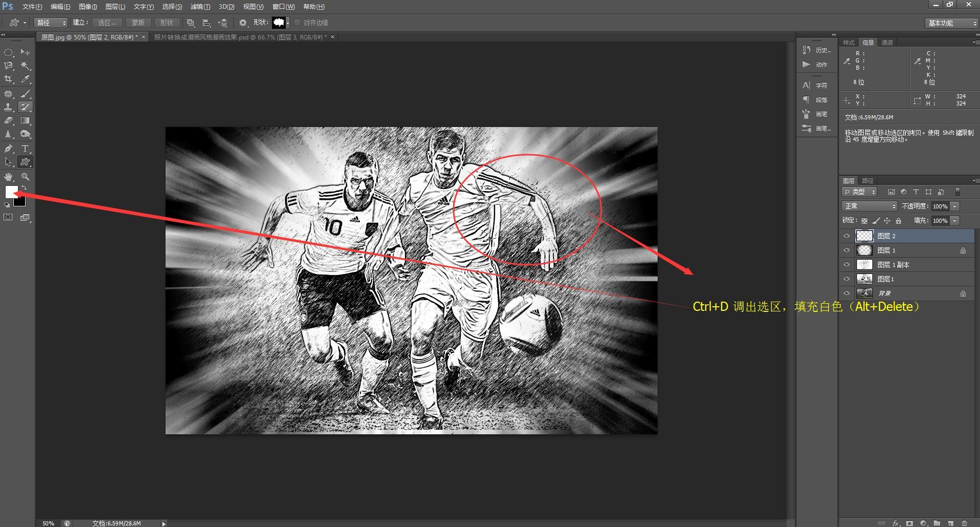Select the Zoom tool
This screenshot has width=980, height=527.
click(x=25, y=177)
